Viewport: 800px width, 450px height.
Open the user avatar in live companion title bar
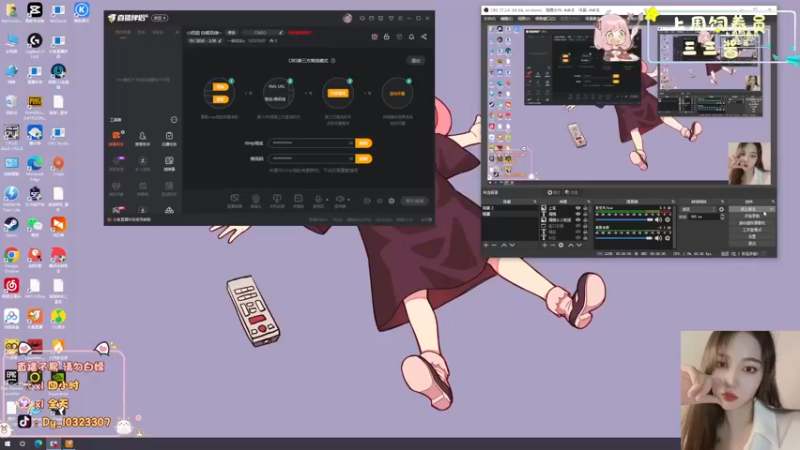click(347, 18)
